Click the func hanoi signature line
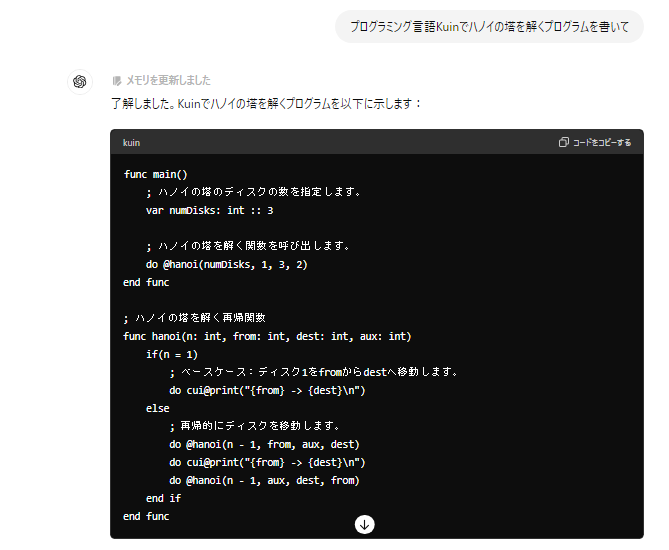 click(267, 337)
